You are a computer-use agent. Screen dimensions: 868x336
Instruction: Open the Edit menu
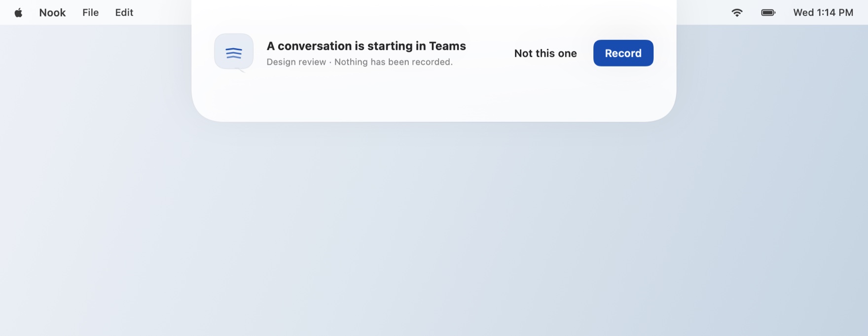click(124, 12)
